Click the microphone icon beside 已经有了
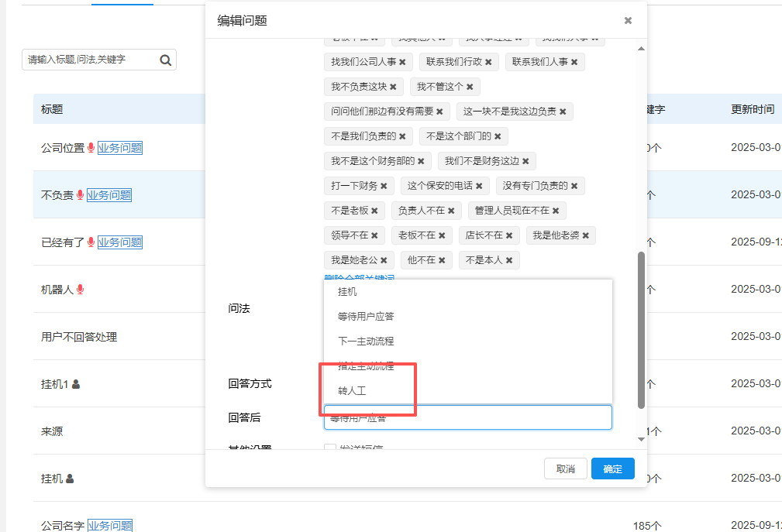 [91, 242]
